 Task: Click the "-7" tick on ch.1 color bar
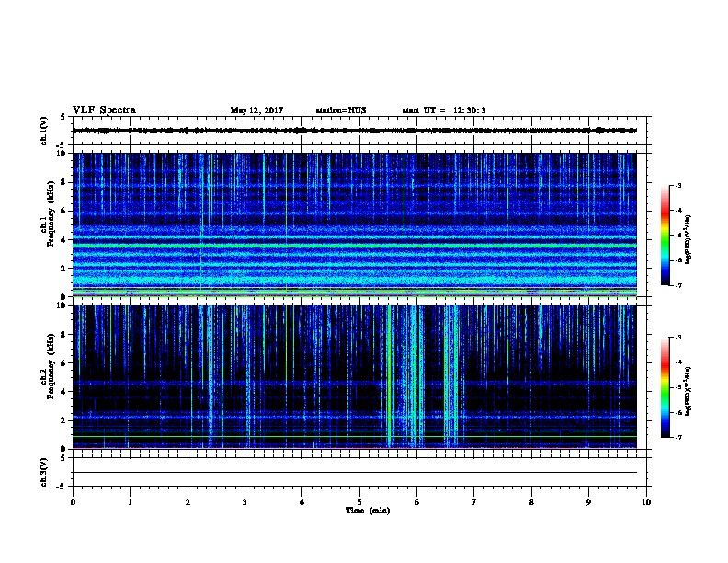point(677,285)
